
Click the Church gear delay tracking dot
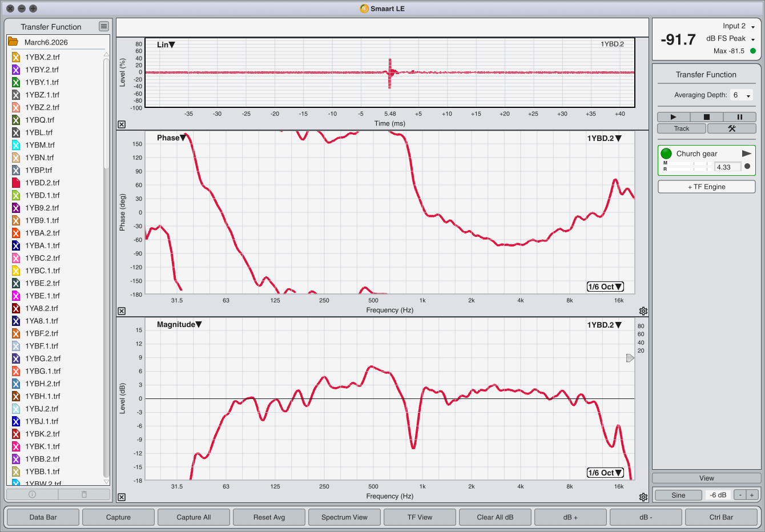(747, 167)
